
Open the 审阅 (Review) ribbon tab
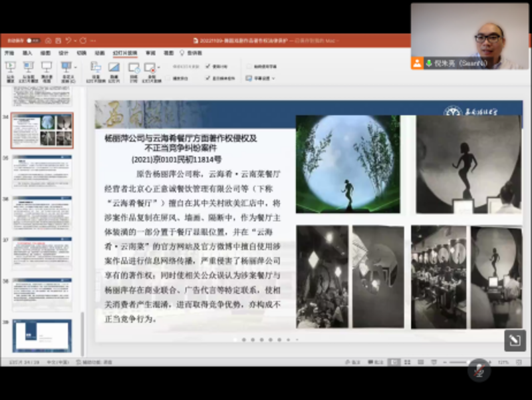tap(150, 53)
